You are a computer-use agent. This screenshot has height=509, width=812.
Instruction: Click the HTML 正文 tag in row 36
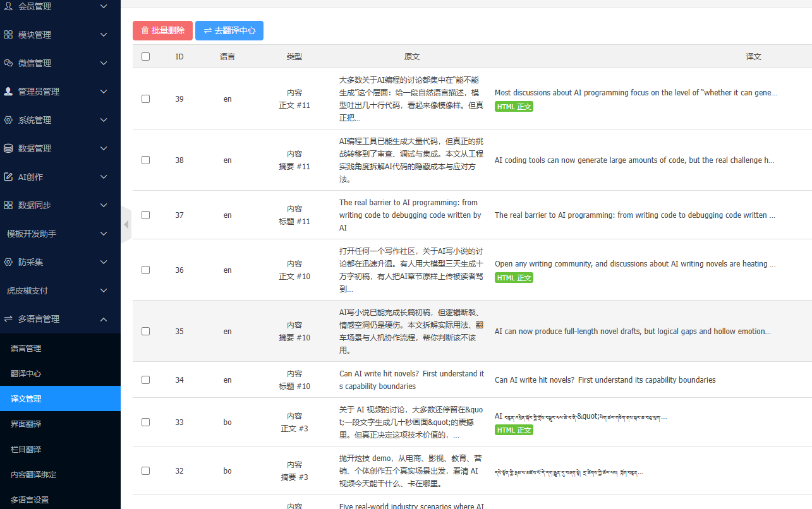click(514, 278)
